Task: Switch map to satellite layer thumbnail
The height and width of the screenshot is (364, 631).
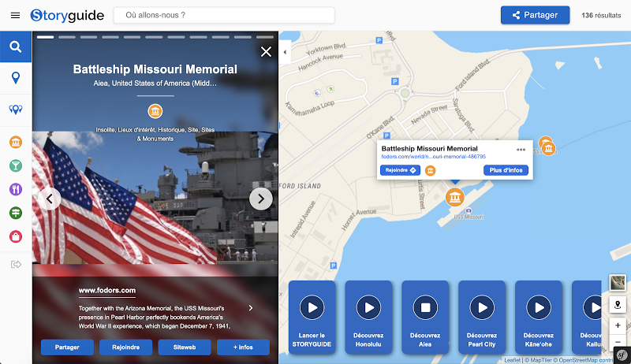Action: tap(618, 282)
